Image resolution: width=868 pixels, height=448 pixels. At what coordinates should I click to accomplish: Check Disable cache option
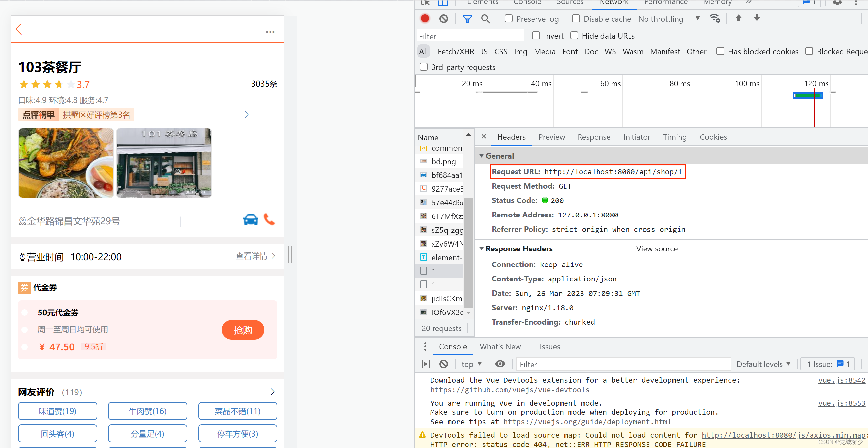coord(576,19)
